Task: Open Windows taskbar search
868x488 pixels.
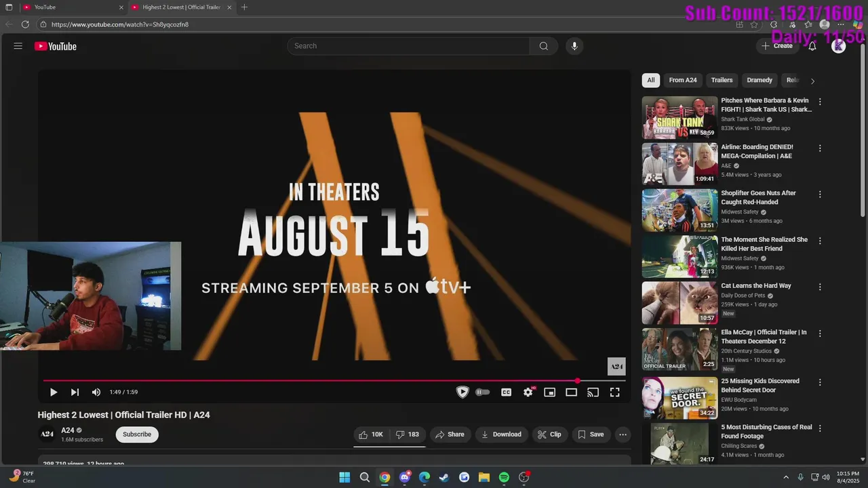Action: [x=365, y=477]
